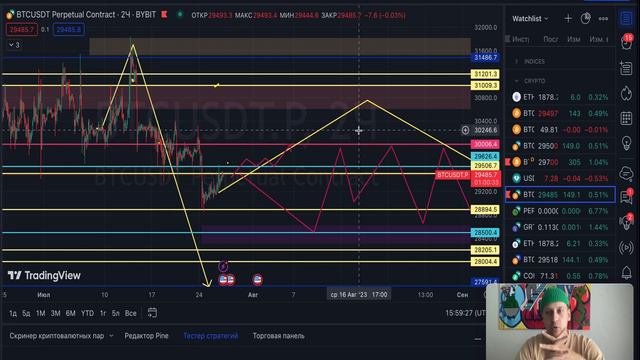The image size is (640, 360).
Task: Toggle the red flag on the B 297 watchlist row
Action: [507, 162]
